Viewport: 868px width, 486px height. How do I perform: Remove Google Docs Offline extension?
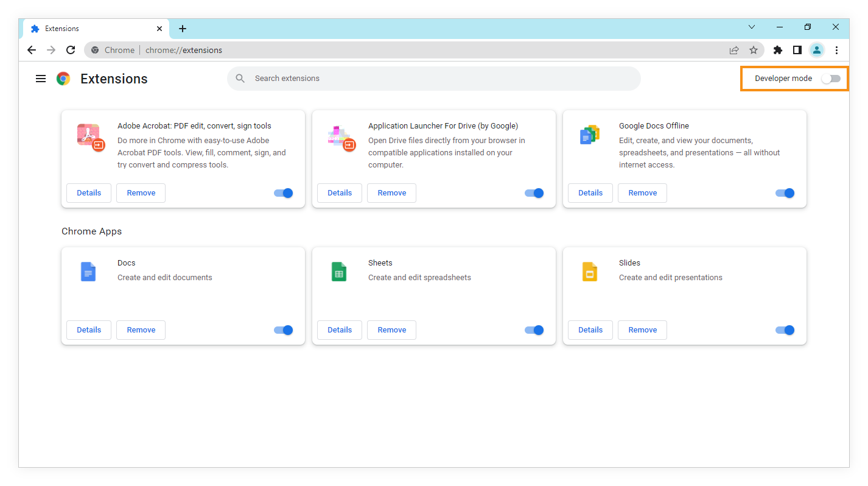[643, 193]
